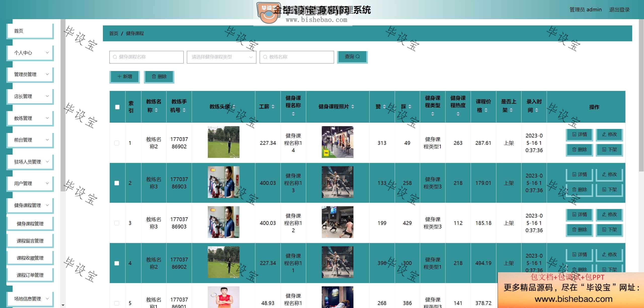This screenshot has height=308, width=644.
Task: Open 详情 for row 1
Action: 579,135
